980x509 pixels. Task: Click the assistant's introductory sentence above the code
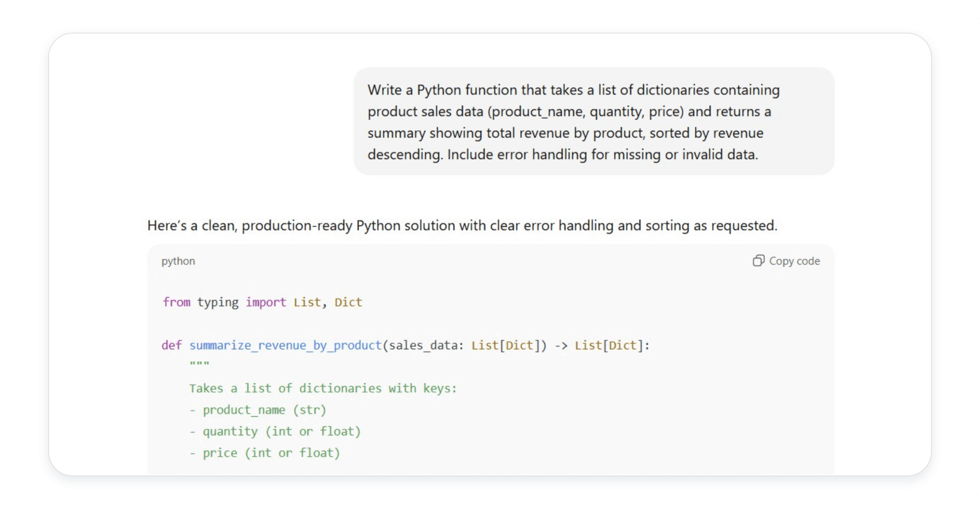(x=462, y=225)
